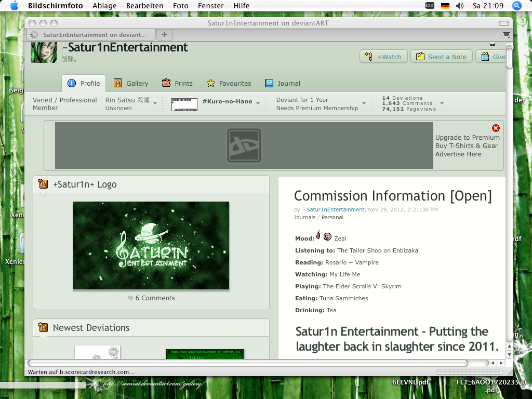This screenshot has height=399, width=532.
Task: Click the horizontal scrollbar at bottom
Action: 248,363
